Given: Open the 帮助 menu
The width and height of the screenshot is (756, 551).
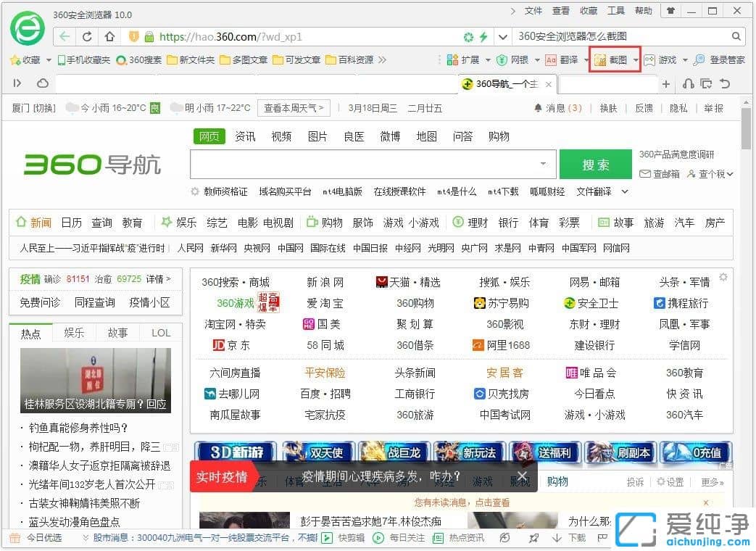Looking at the screenshot, I should (643, 11).
